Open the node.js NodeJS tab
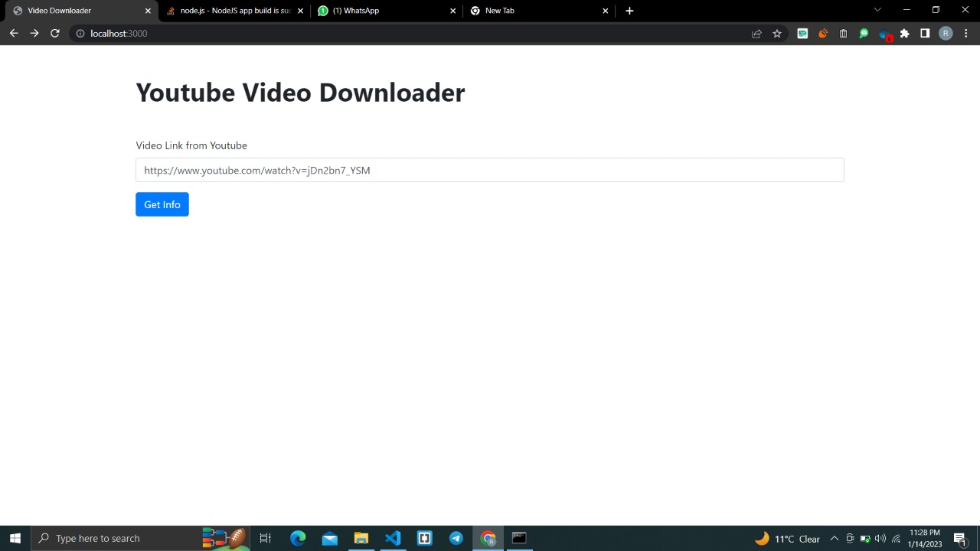Image resolution: width=980 pixels, height=551 pixels. (x=230, y=11)
